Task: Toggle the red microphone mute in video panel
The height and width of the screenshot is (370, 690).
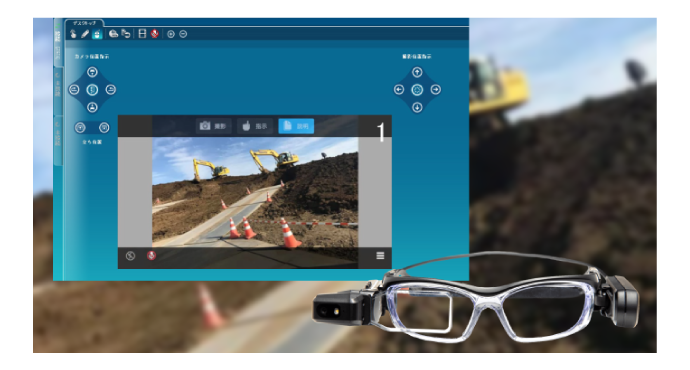Action: 151,256
